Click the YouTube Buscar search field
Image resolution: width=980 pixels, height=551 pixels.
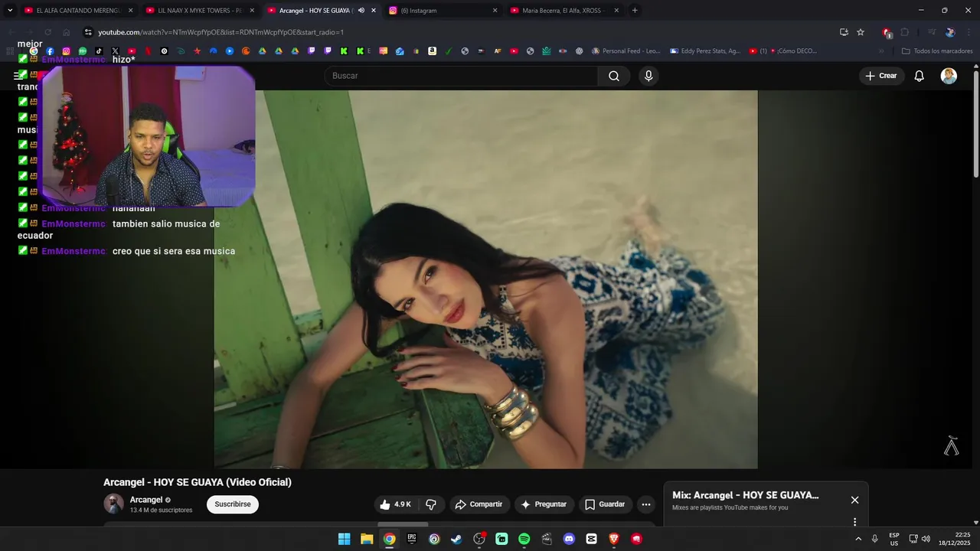[461, 76]
